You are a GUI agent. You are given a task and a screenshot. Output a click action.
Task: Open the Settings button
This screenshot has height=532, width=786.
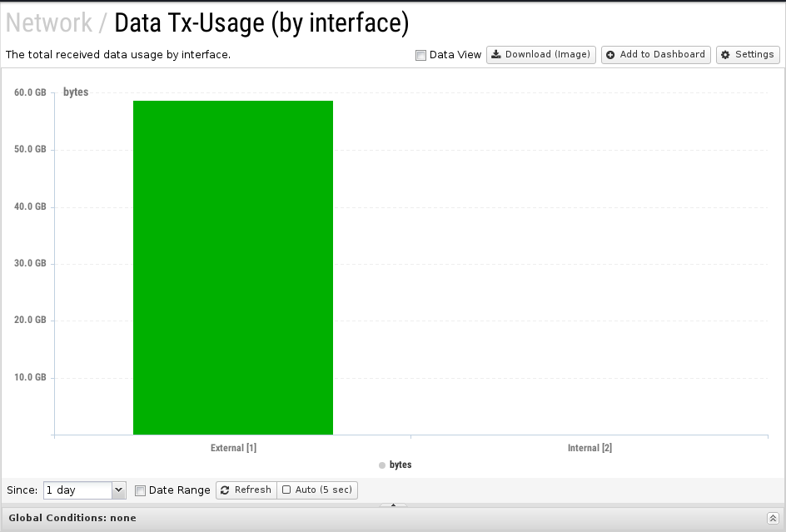click(x=748, y=55)
